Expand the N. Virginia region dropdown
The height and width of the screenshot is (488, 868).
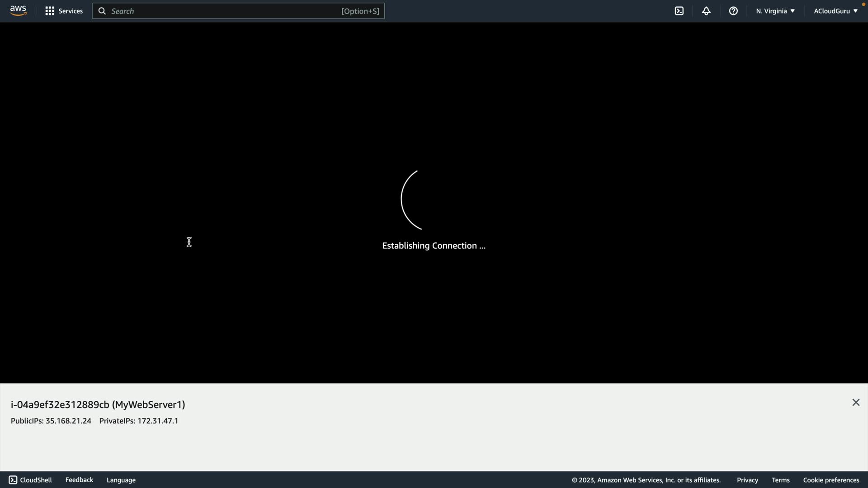[775, 11]
